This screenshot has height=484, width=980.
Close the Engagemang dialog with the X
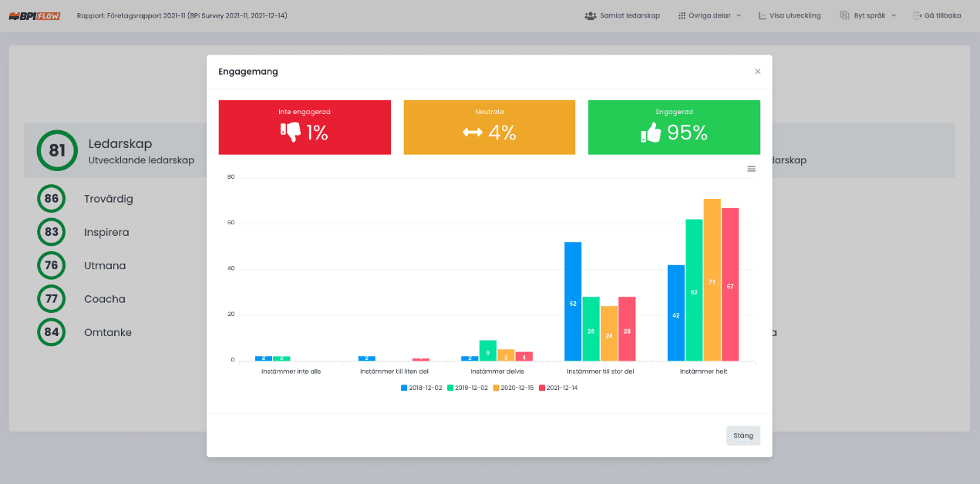[757, 72]
